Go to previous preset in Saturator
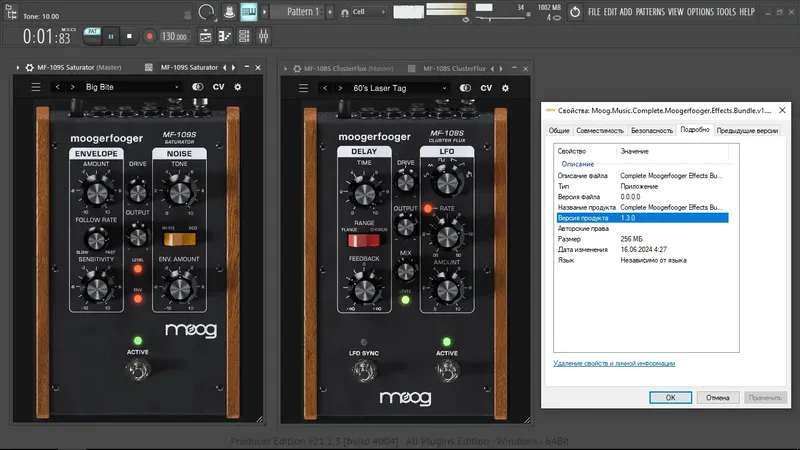This screenshot has width=800, height=450. click(x=58, y=87)
